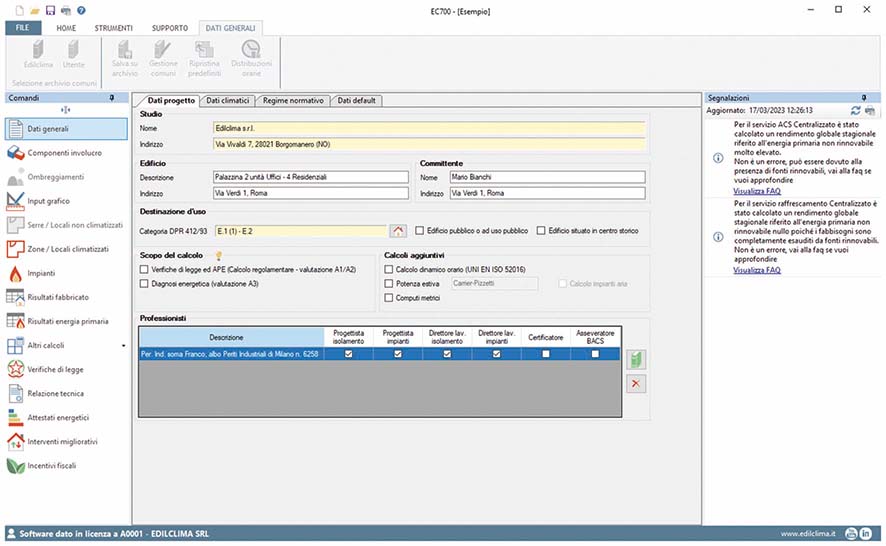Click green add professional icon beside table
886x546 pixels.
click(636, 359)
